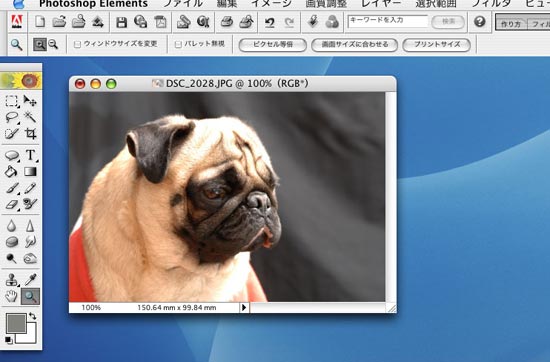This screenshot has width=550, height=362.
Task: Open the status bar info arrow menu
Action: pyautogui.click(x=244, y=308)
